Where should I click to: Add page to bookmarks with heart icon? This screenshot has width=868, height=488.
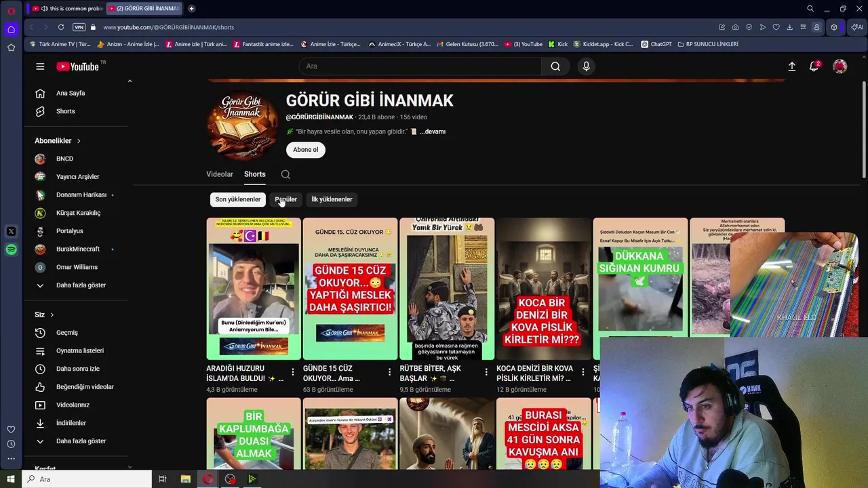[776, 27]
